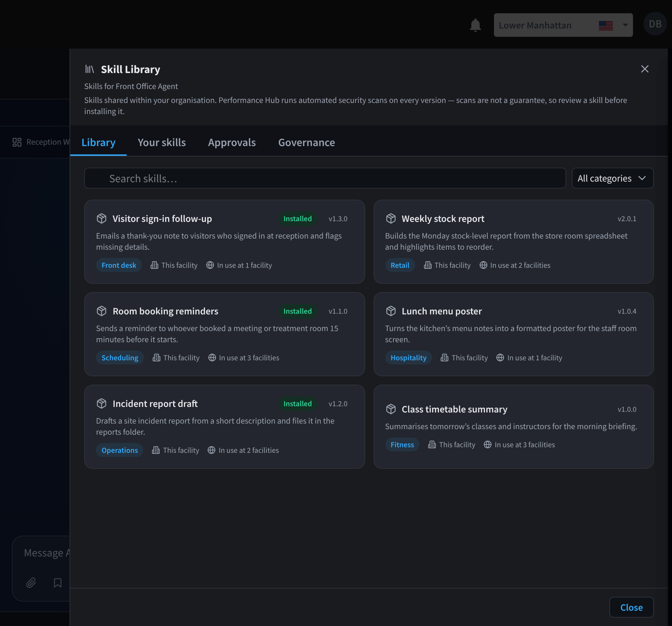
Task: Click the building icon on Visitor sign-in card
Action: [x=154, y=265]
